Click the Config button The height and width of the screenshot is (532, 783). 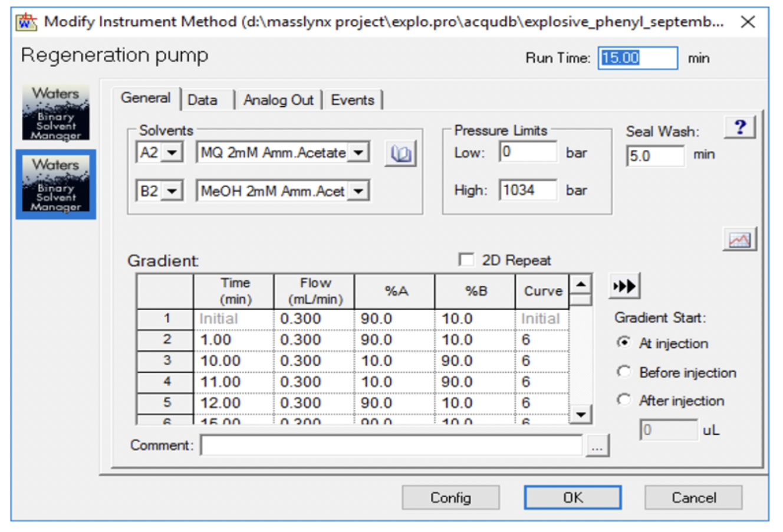pos(450,498)
